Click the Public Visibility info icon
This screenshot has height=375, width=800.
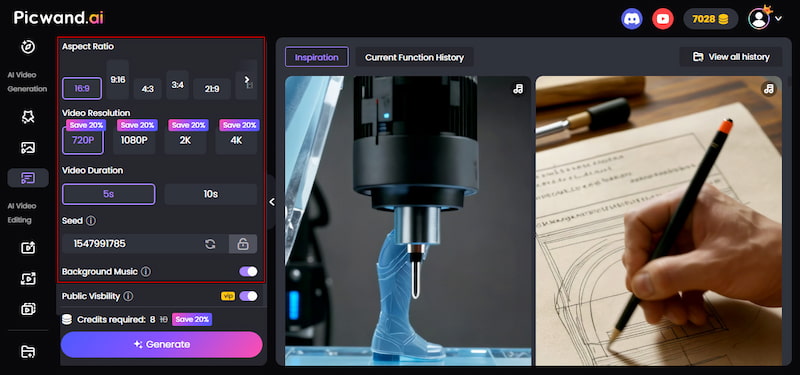pos(129,296)
